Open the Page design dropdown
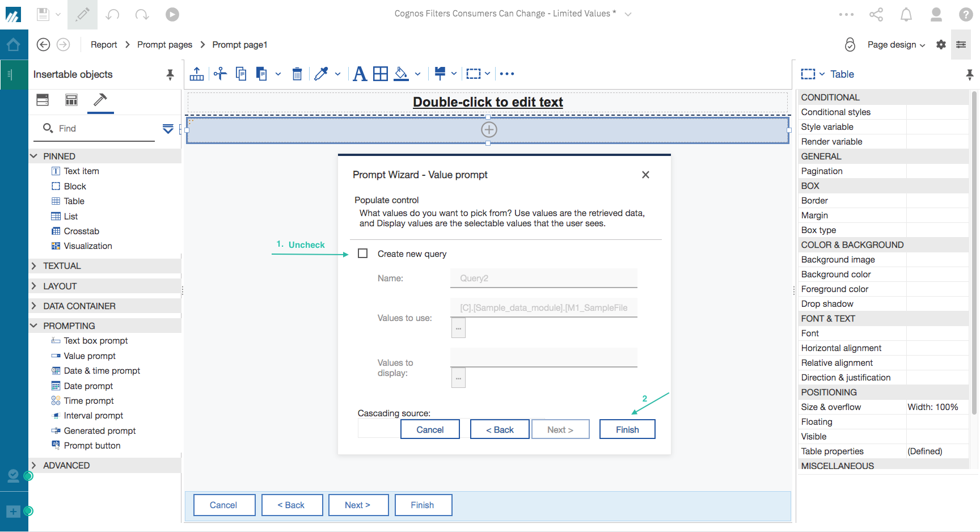This screenshot has height=532, width=980. [896, 45]
